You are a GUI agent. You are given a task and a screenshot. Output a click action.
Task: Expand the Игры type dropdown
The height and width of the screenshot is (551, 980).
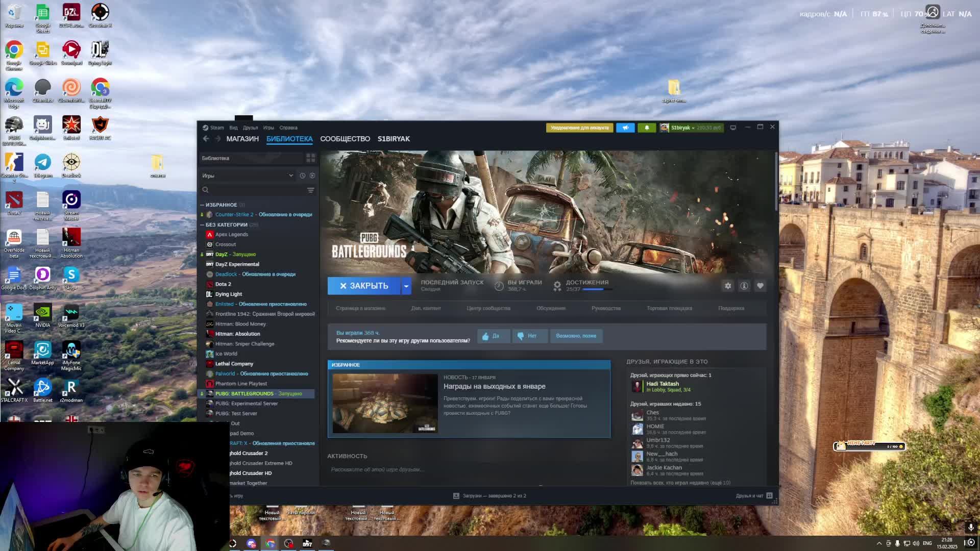[x=291, y=176]
